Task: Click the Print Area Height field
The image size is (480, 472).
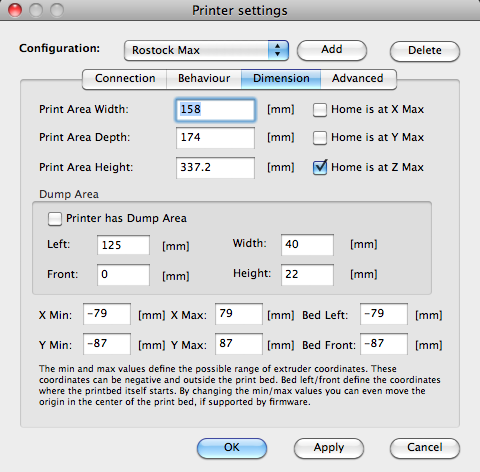Action: pos(215,168)
